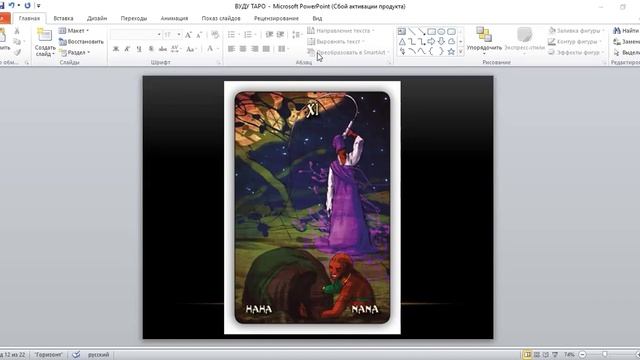Open the Экспресс-стили quick styles
The height and width of the screenshot is (360, 640).
click(x=524, y=40)
